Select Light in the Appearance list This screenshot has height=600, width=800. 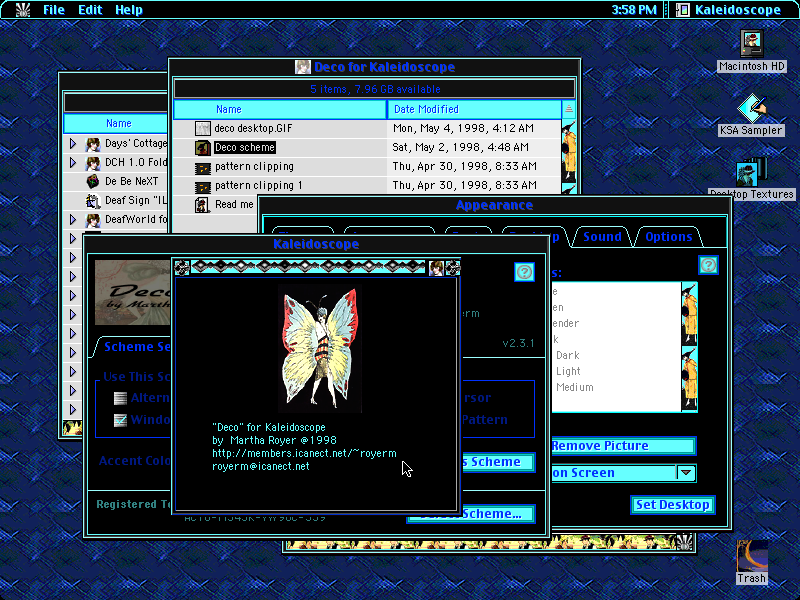click(568, 371)
